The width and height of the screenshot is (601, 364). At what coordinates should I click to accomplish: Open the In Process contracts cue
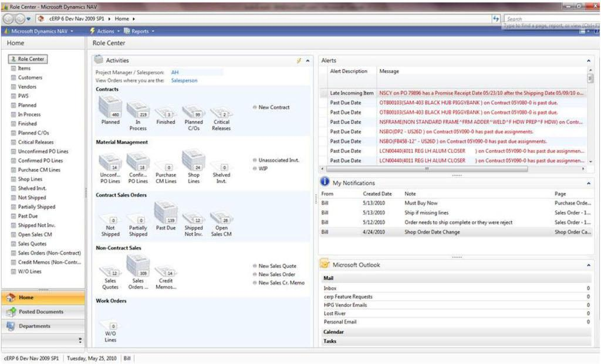tap(138, 115)
